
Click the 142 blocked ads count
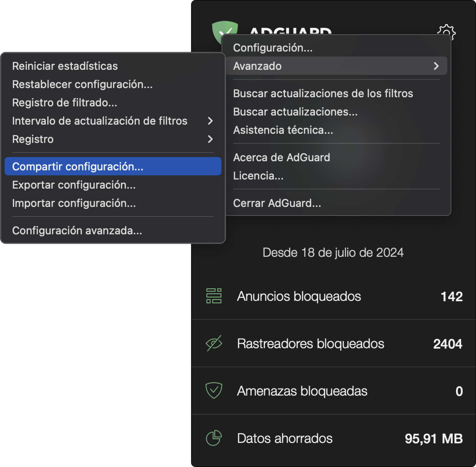pos(452,296)
